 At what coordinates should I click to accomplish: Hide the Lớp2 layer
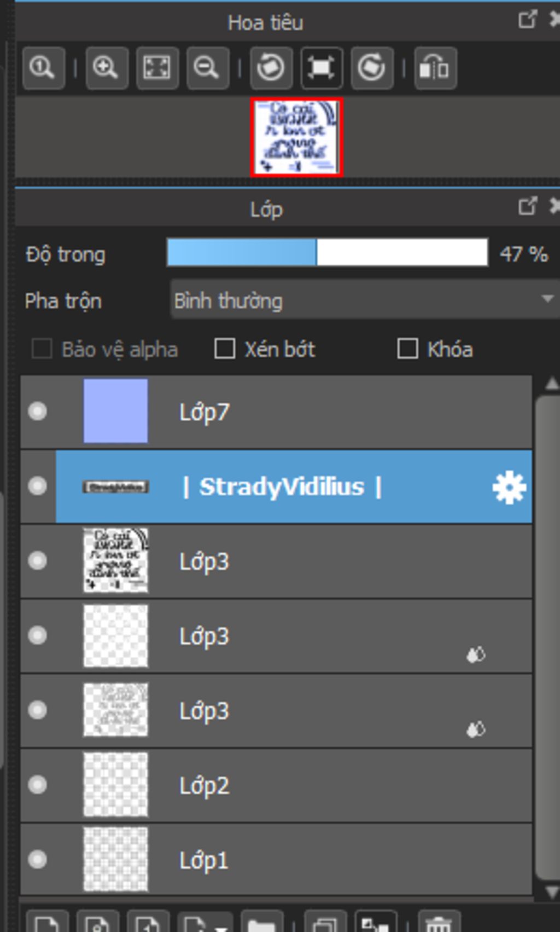pyautogui.click(x=38, y=785)
